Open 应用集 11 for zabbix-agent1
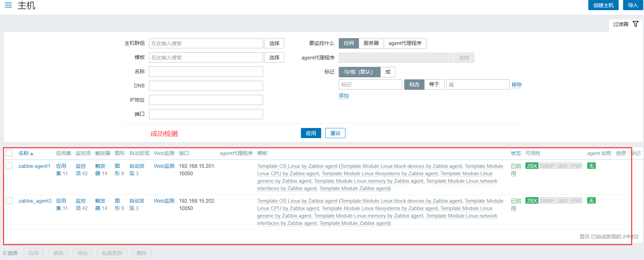This screenshot has width=644, height=260. [61, 170]
